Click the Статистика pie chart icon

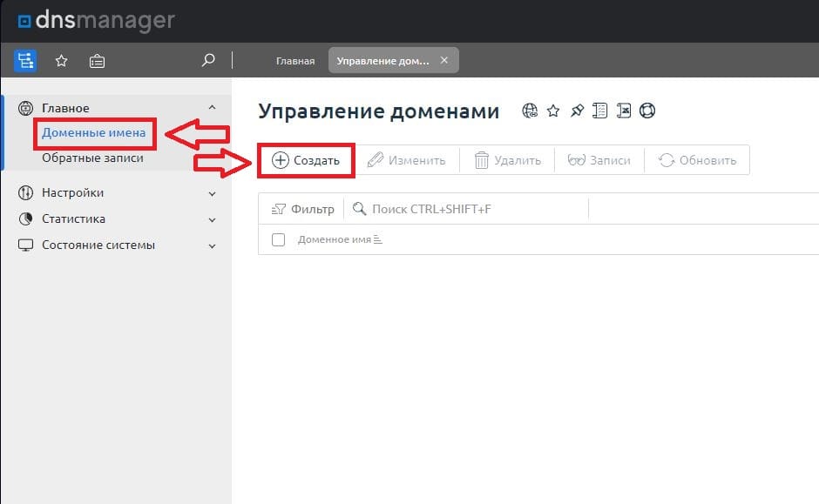pos(25,218)
